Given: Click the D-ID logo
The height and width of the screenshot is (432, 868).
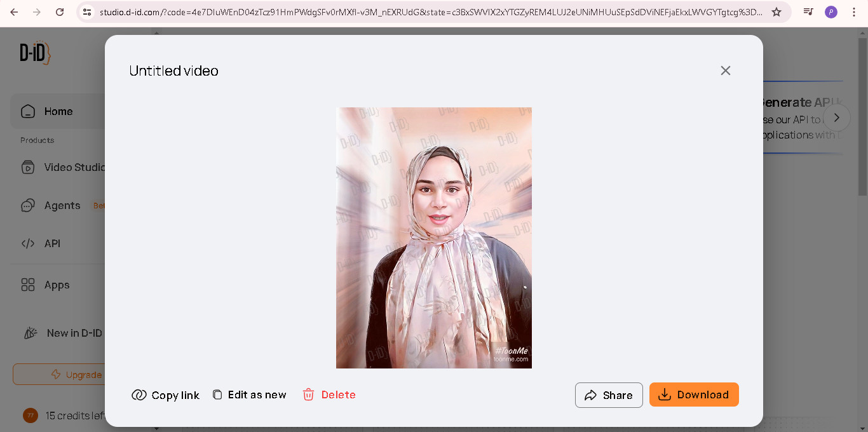Looking at the screenshot, I should (x=35, y=53).
